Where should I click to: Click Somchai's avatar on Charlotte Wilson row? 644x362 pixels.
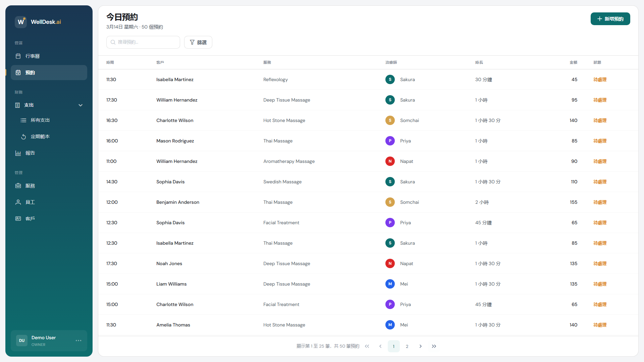tap(390, 120)
